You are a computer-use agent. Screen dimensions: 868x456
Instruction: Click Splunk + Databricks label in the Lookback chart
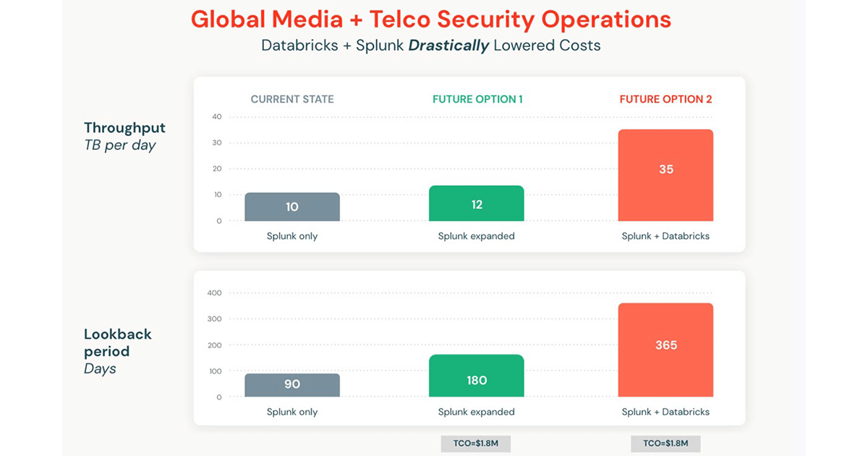665,412
